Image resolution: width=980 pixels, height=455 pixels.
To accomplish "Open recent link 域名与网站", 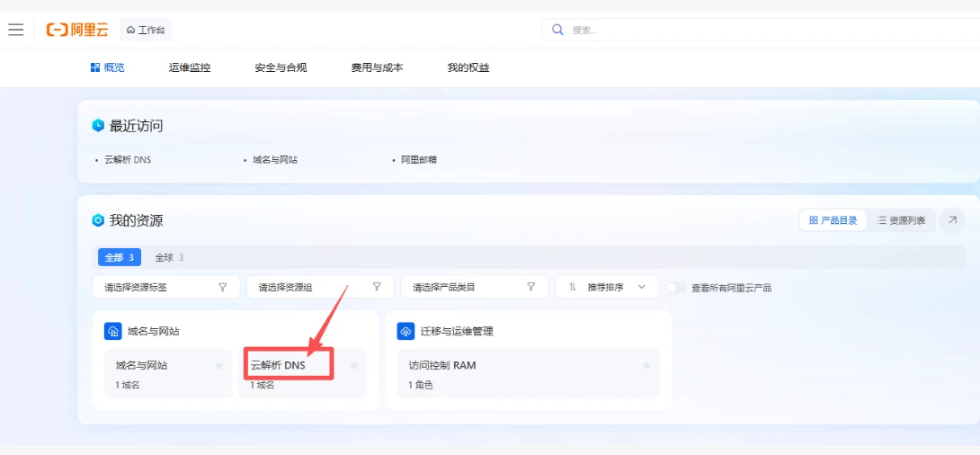I will click(x=275, y=160).
